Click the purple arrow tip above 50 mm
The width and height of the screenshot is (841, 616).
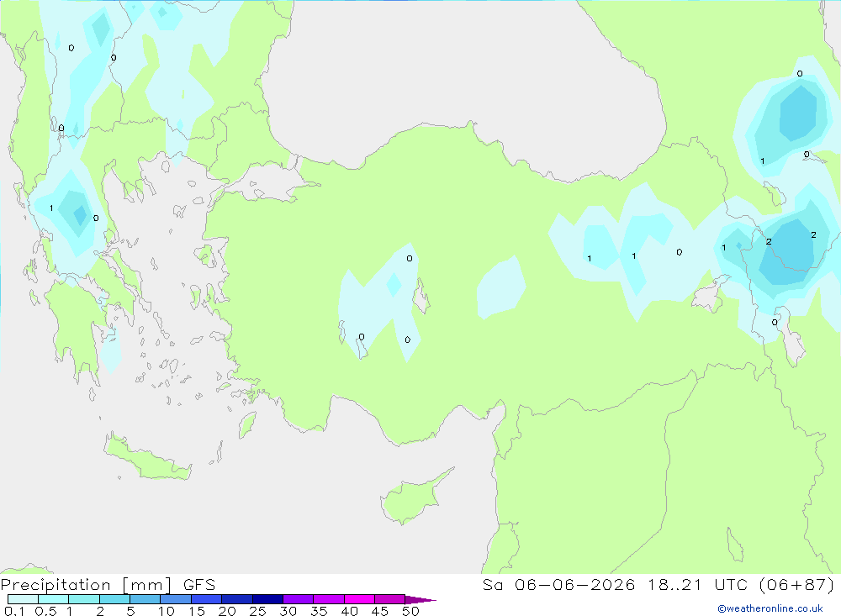pyautogui.click(x=420, y=600)
